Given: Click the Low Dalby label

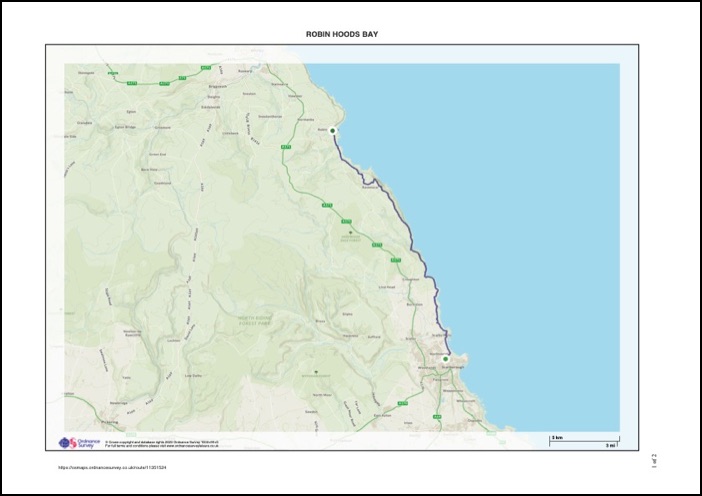Looking at the screenshot, I should (193, 376).
